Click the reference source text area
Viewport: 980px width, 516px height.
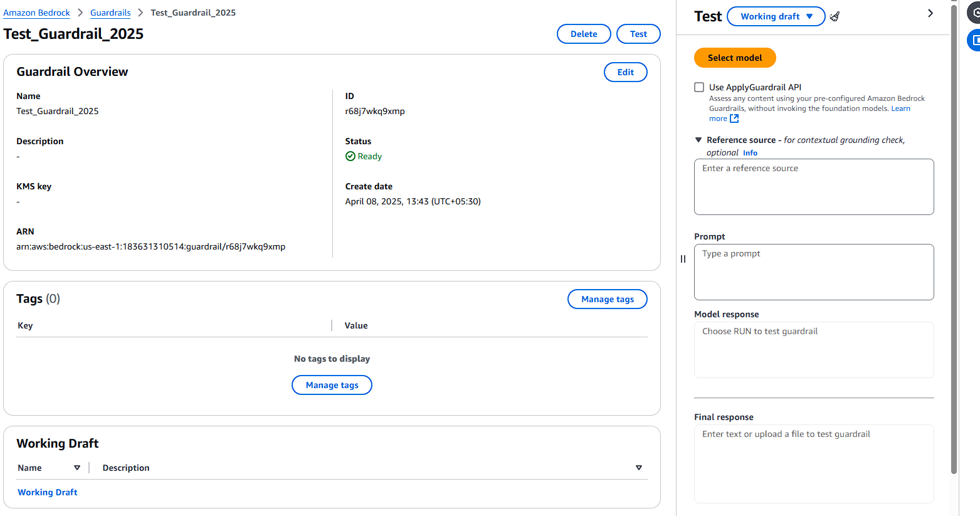(814, 187)
